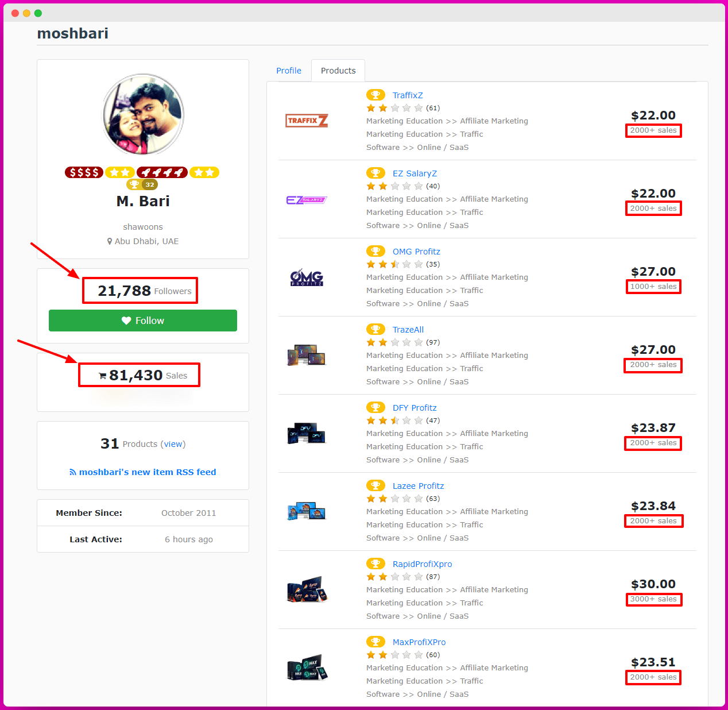Click the OMG Profitz logo thumbnail
This screenshot has width=728, height=710.
tap(307, 278)
